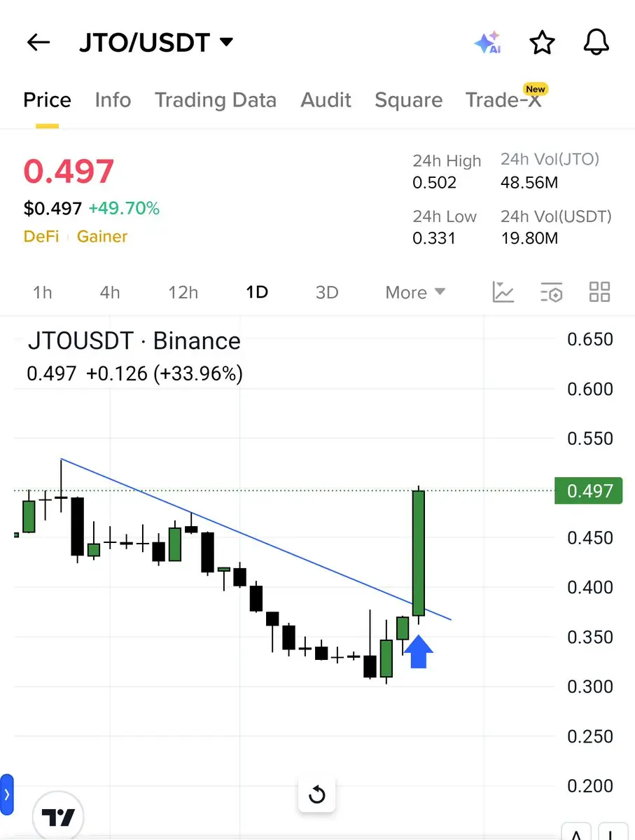The height and width of the screenshot is (840, 635).
Task: Click the 24h High value 0.502
Action: tap(434, 183)
